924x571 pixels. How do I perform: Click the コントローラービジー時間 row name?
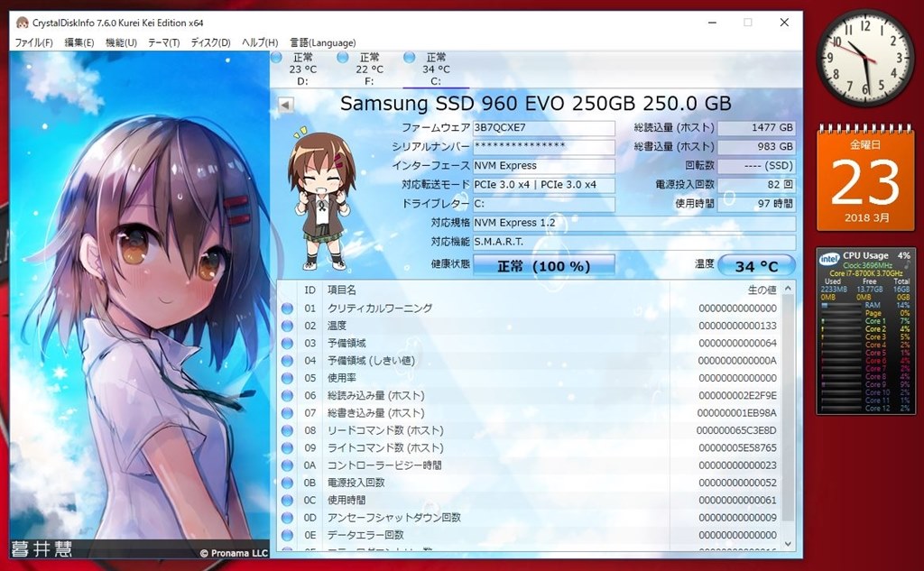[x=384, y=465]
